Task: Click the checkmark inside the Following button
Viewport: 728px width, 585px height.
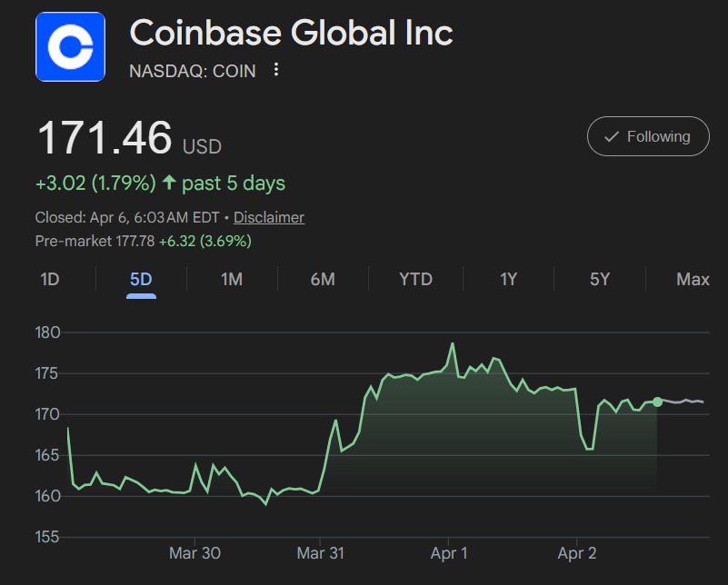Action: [610, 135]
